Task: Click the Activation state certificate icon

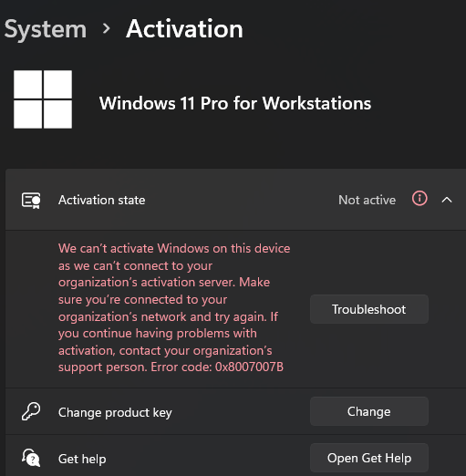Action: click(x=31, y=201)
